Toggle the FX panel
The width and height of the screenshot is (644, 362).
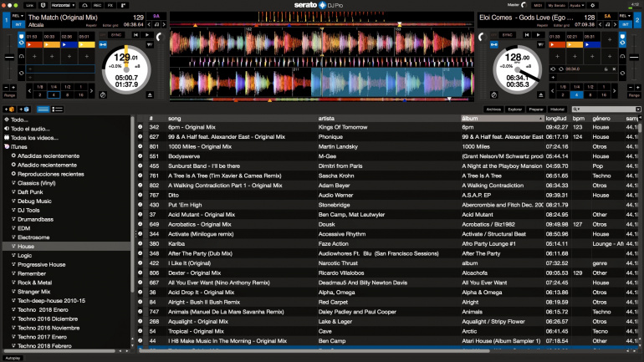click(110, 5)
